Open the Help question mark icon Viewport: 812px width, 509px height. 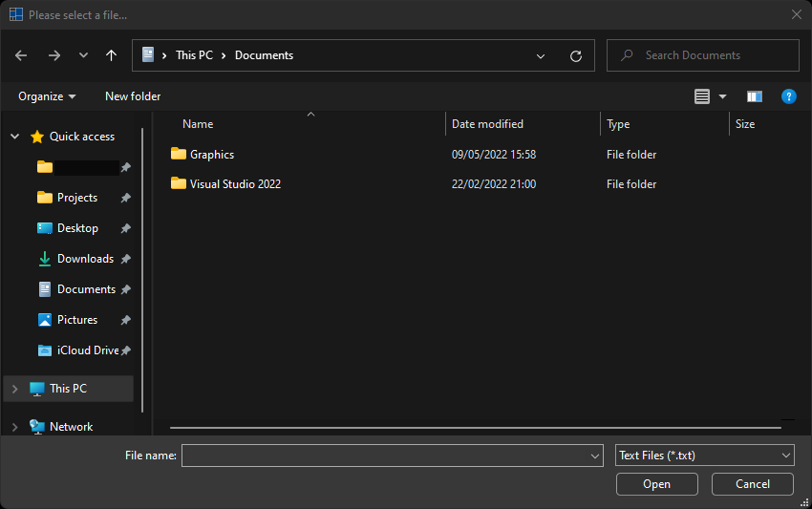[788, 96]
